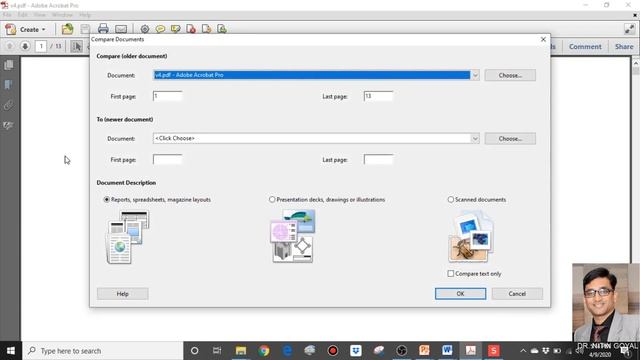Click the reports layouts illustration thumbnail
640x360 pixels.
[x=128, y=237]
